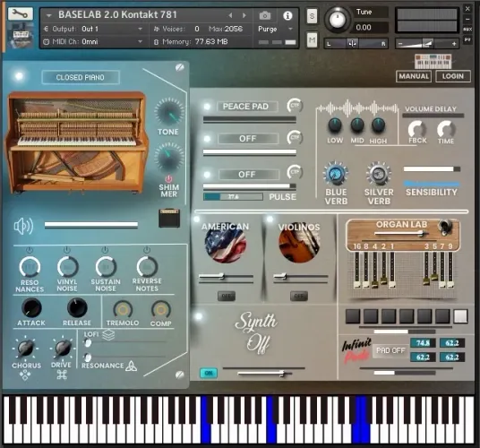Flip the ORGAN LAB toggle switch
This screenshot has height=448, width=480.
click(444, 227)
